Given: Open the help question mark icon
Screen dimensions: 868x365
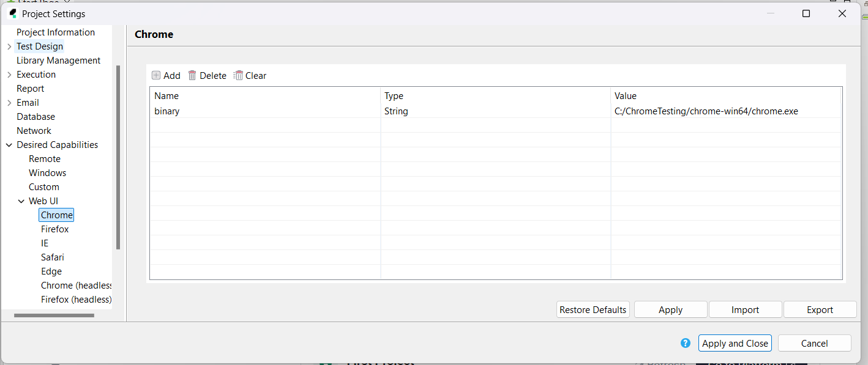Looking at the screenshot, I should tap(686, 343).
